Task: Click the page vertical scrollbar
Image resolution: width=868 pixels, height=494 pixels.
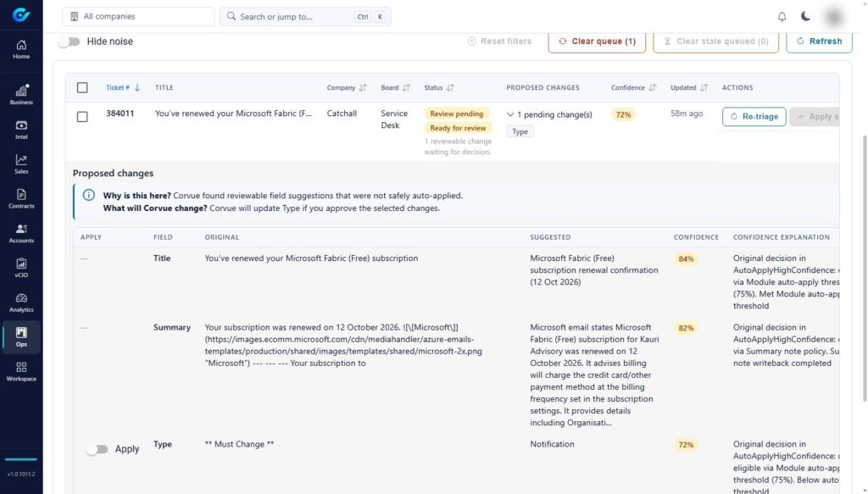Action: [864, 268]
